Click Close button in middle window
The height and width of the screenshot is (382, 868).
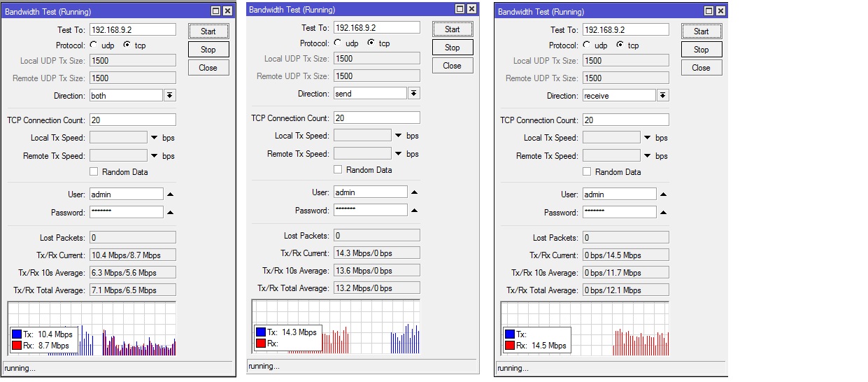(453, 66)
